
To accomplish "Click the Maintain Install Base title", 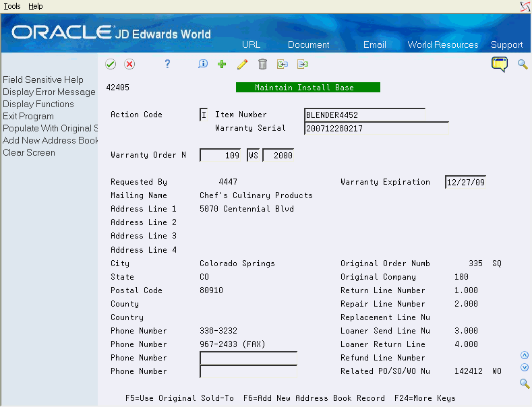I will (x=308, y=88).
